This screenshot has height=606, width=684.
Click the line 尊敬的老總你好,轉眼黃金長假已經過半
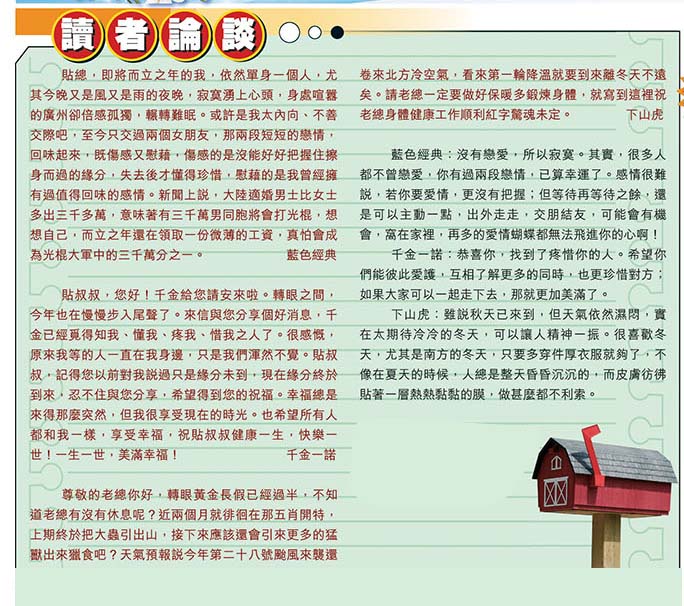pos(199,494)
